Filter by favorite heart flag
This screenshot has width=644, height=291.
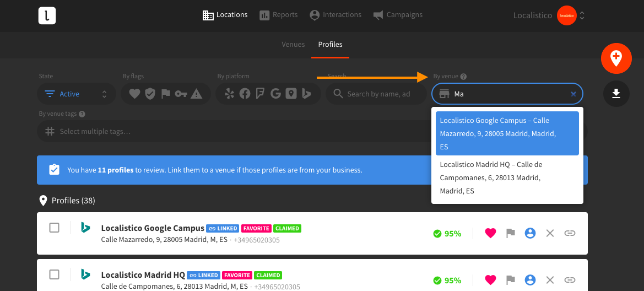pos(135,94)
